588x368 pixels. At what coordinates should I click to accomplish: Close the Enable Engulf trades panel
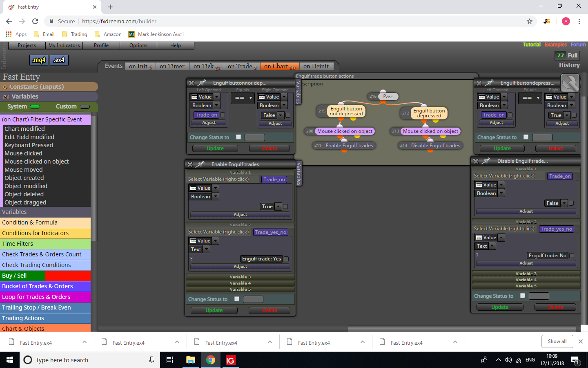[190, 164]
